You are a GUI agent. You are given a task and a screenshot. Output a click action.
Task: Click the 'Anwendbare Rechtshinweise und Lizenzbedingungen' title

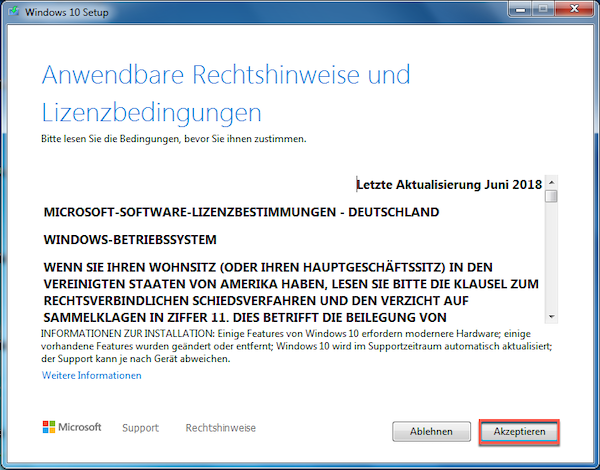point(226,93)
